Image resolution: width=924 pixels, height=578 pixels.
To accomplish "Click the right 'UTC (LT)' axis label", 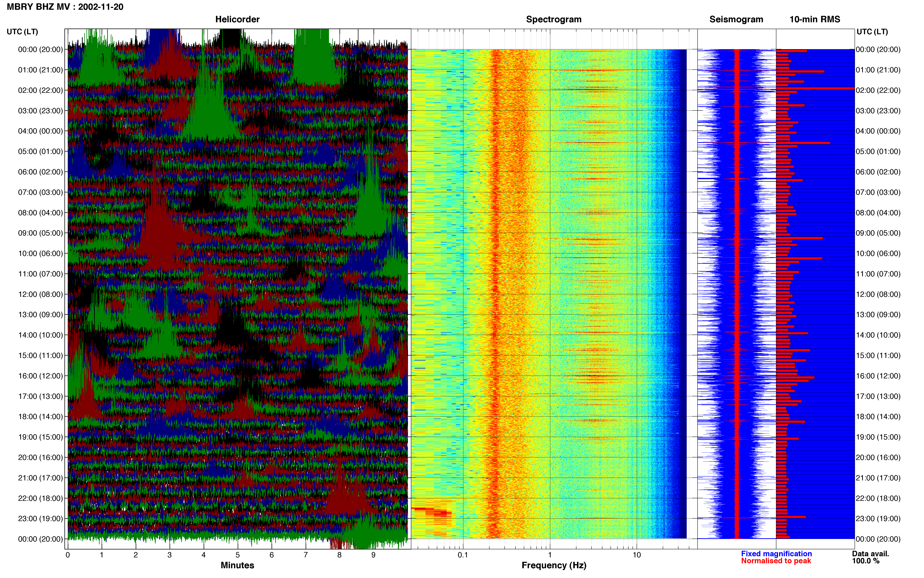I will point(872,32).
